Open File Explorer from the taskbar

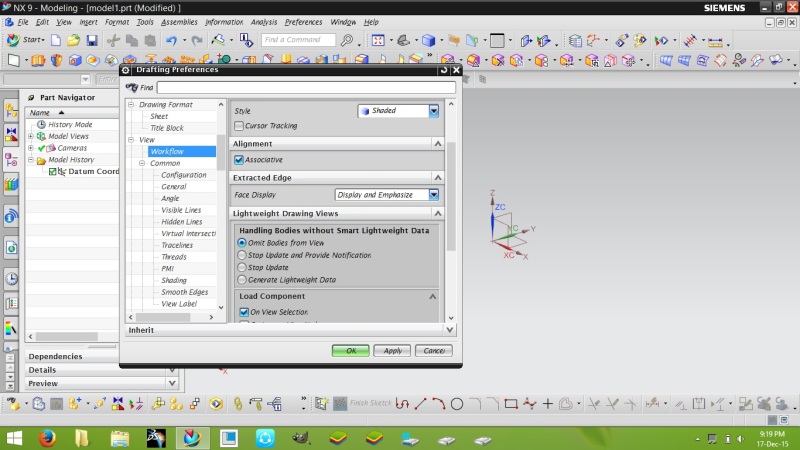click(x=120, y=438)
